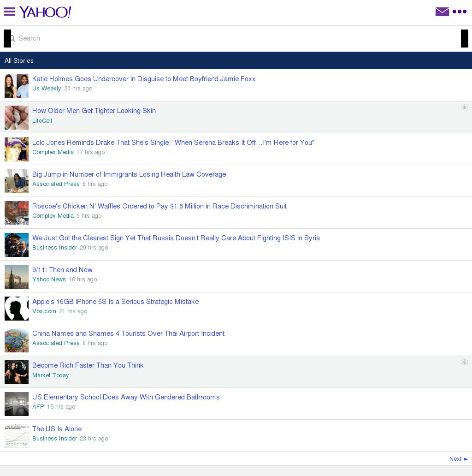Select the All Stories tab

pyautogui.click(x=19, y=60)
